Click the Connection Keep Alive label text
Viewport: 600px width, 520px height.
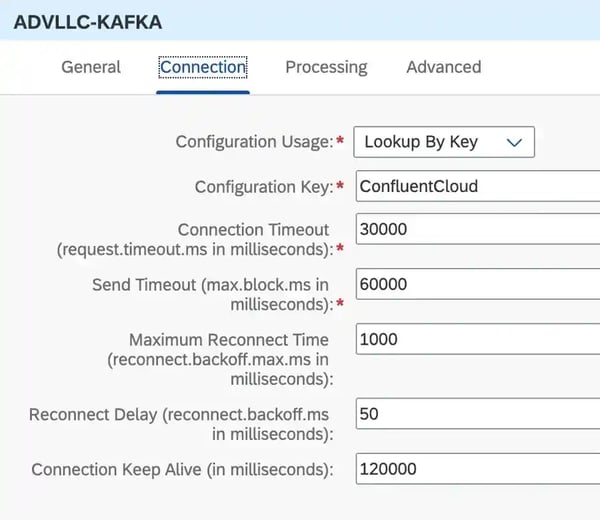point(181,469)
